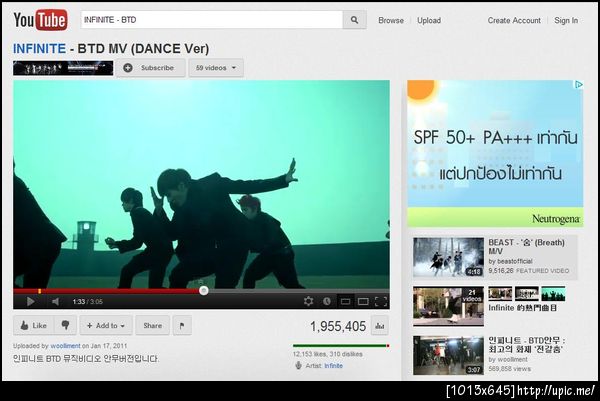Open the INFINITE channel link in title
This screenshot has width=600, height=401.
click(x=39, y=49)
